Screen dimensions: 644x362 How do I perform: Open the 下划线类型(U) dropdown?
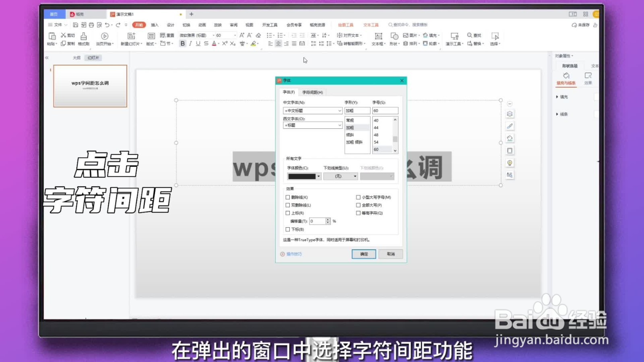click(x=341, y=176)
